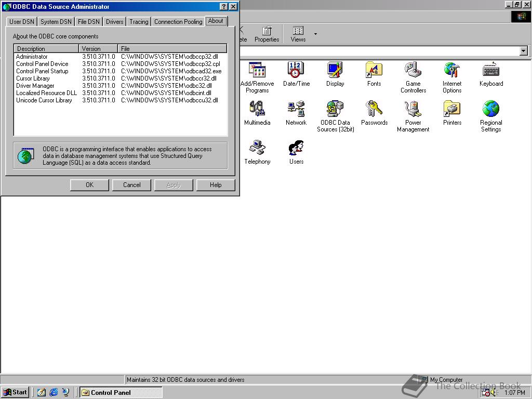Switch to the User DSN tab
The image size is (532, 399).
click(x=22, y=21)
